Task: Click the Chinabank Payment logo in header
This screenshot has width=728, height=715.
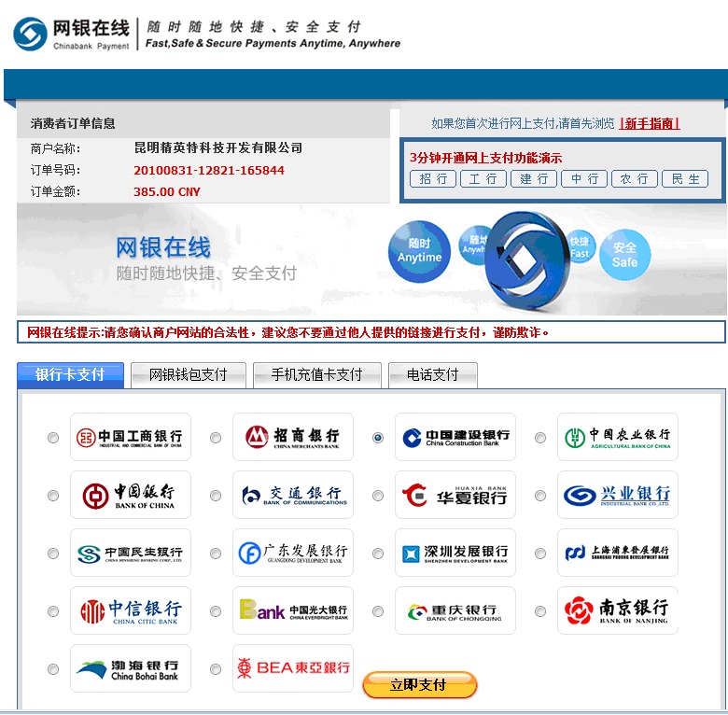Action: point(72,33)
